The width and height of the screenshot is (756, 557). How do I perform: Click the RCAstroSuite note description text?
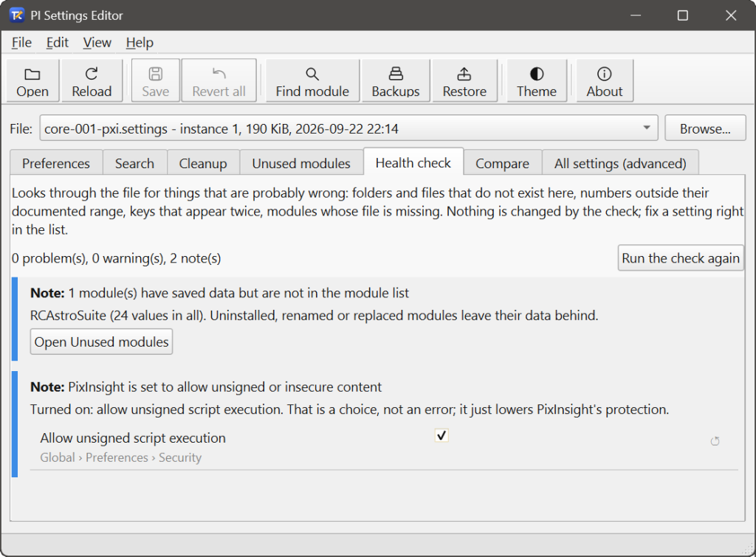[x=315, y=316]
